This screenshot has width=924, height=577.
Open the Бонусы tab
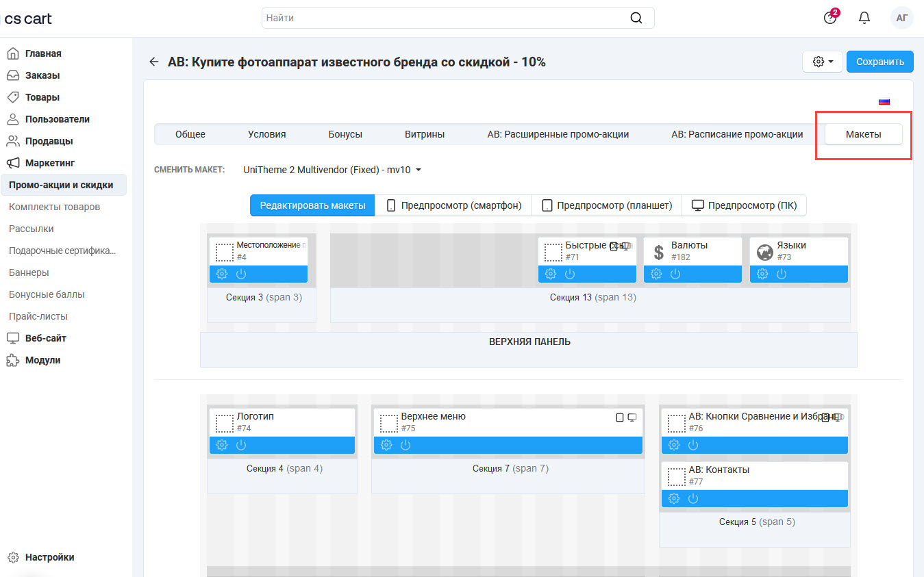pos(345,134)
